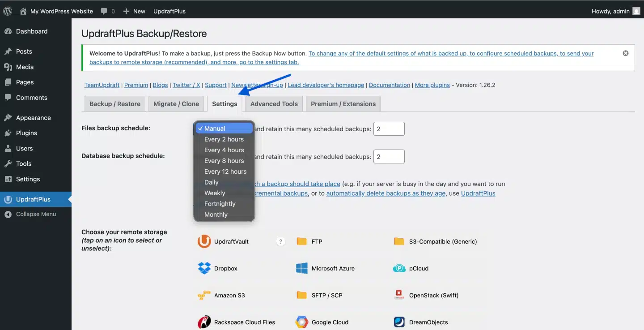The width and height of the screenshot is (644, 330).
Task: Select UpdraftVault remote storage
Action: 224,241
